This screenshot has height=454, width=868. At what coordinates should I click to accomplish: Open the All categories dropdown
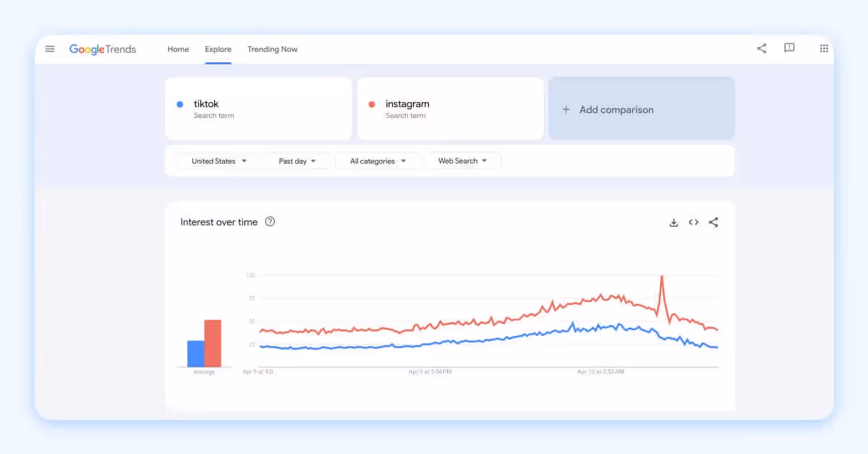(378, 161)
